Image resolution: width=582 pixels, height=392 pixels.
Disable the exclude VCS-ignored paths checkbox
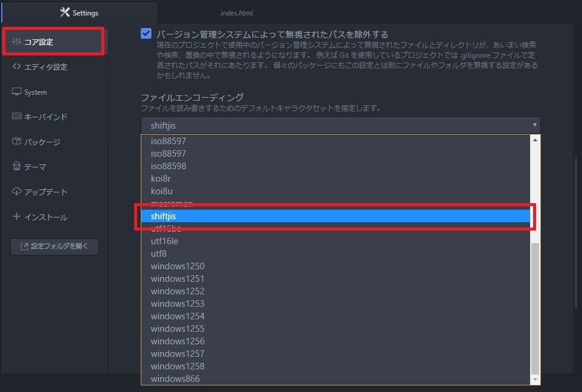pyautogui.click(x=146, y=34)
